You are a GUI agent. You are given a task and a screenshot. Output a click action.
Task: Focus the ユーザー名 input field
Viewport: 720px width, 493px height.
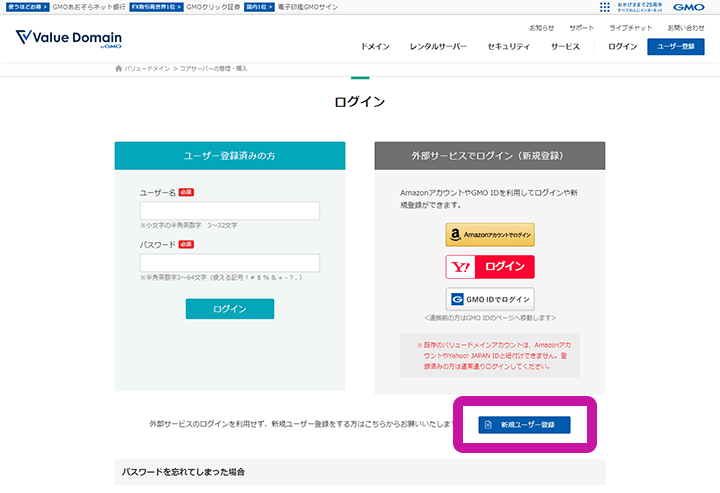pos(230,211)
